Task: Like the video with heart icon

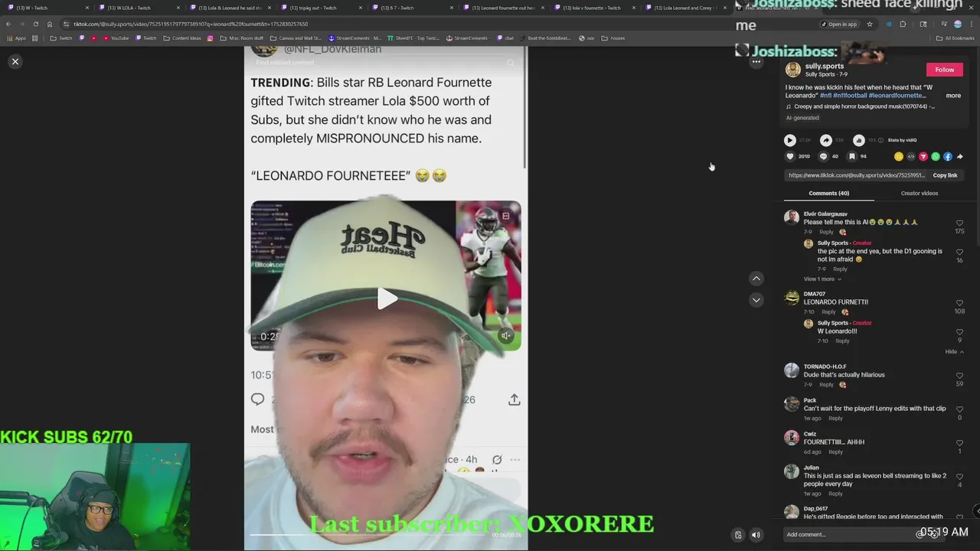Action: pos(790,156)
